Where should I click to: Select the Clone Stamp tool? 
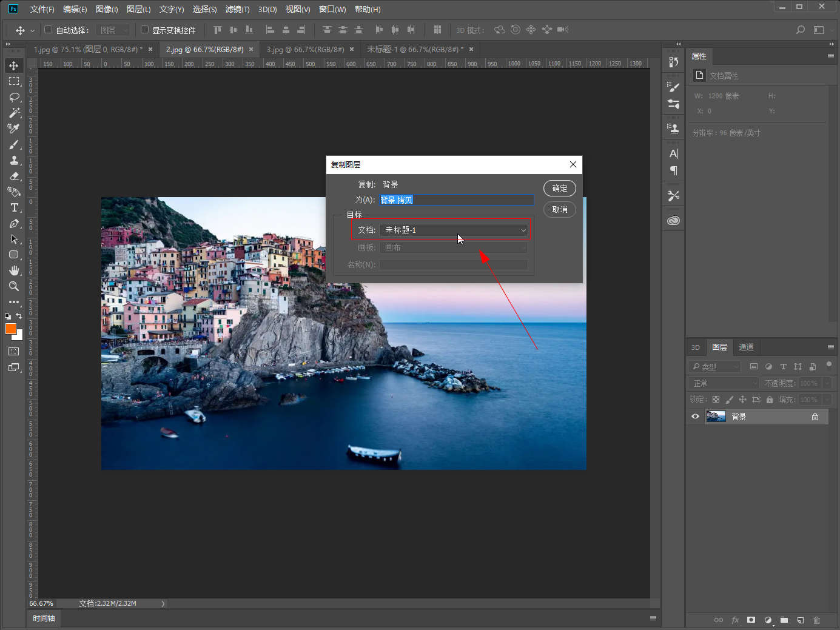coord(14,160)
